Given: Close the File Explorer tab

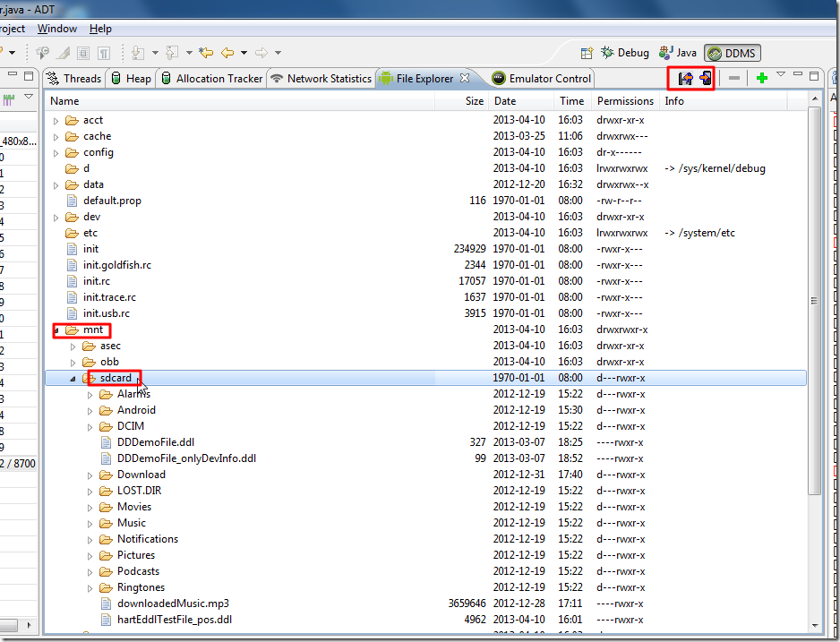Looking at the screenshot, I should 465,78.
